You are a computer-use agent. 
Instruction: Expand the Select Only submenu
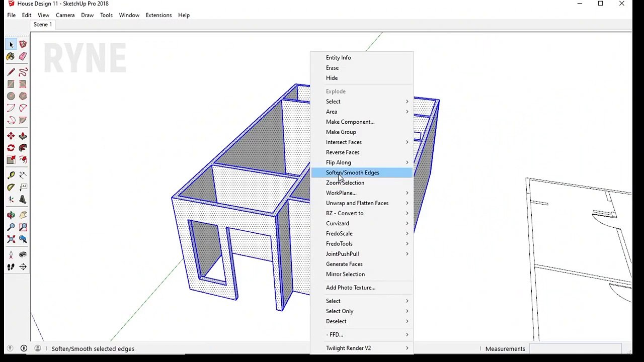362,311
